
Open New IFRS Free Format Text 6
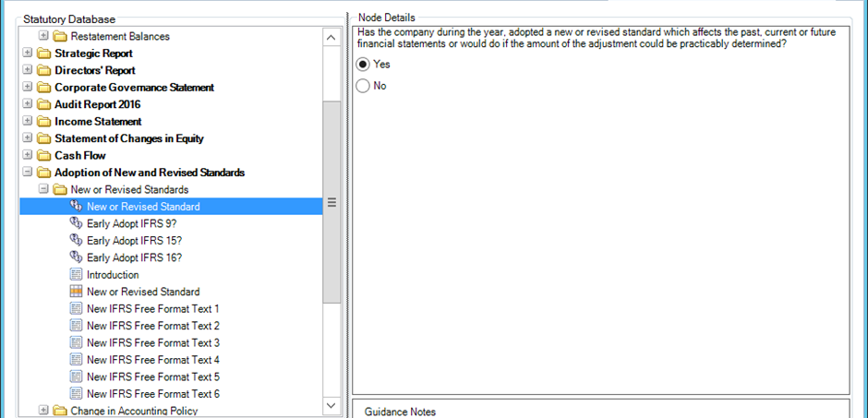coord(153,394)
